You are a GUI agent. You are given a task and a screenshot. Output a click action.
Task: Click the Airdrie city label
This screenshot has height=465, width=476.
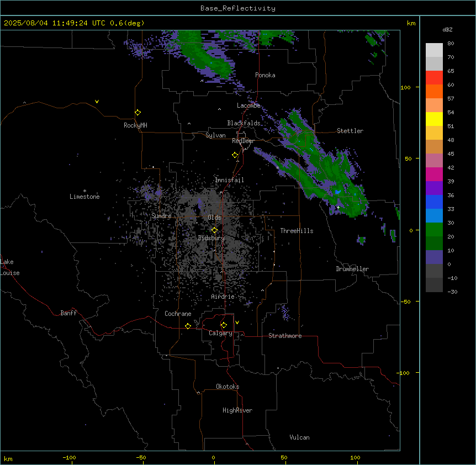pyautogui.click(x=223, y=297)
